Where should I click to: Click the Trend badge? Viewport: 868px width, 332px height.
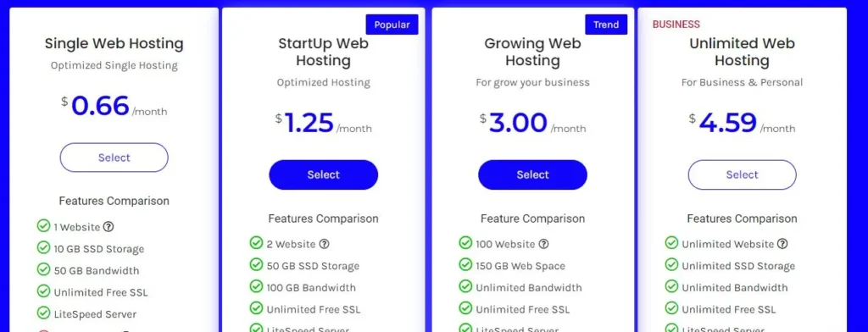click(606, 25)
